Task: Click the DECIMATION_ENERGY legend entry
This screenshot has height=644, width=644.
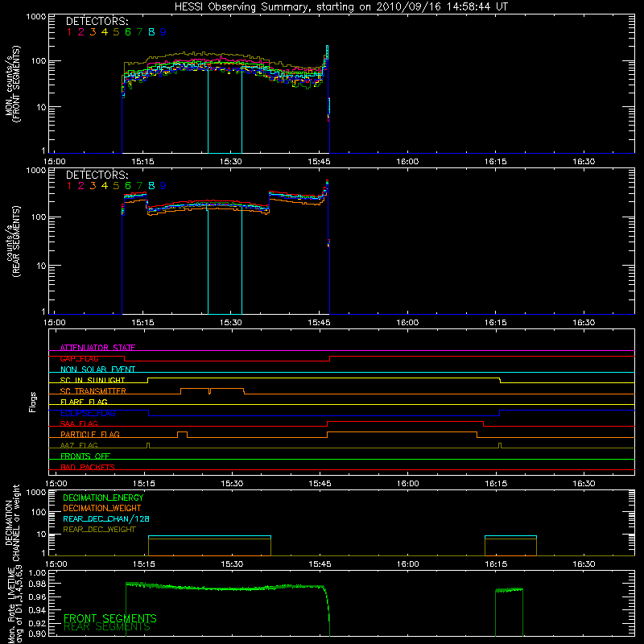Action: (x=103, y=497)
